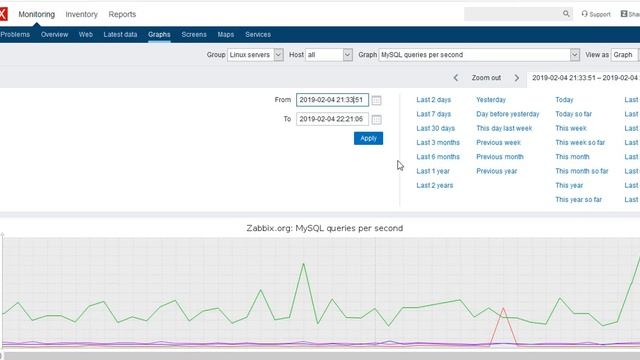This screenshot has height=360, width=640.
Task: Switch to the Problems tab
Action: click(x=15, y=35)
